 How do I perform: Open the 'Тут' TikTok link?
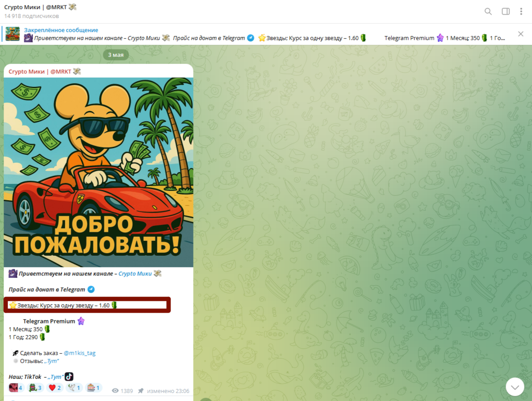point(56,377)
